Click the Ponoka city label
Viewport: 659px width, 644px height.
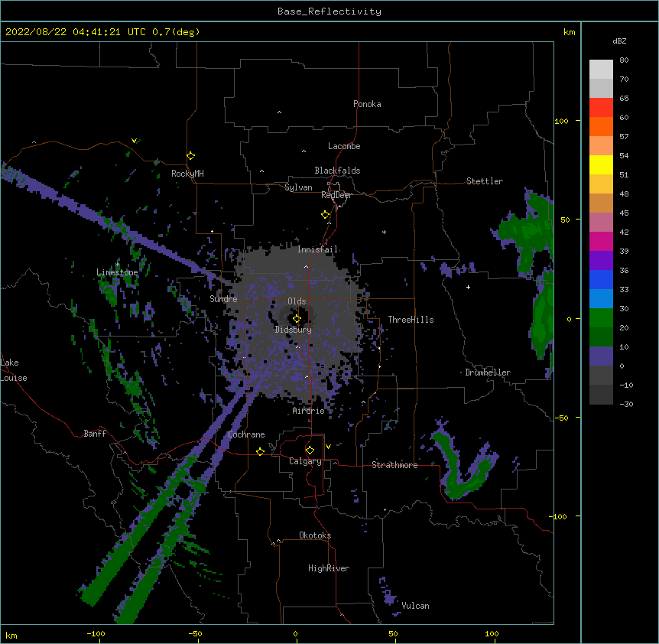367,104
